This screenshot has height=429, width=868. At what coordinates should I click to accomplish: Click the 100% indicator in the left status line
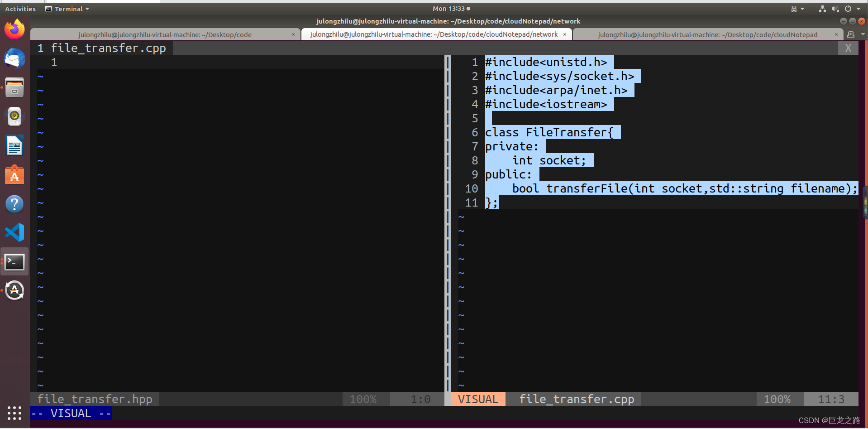[x=363, y=399]
